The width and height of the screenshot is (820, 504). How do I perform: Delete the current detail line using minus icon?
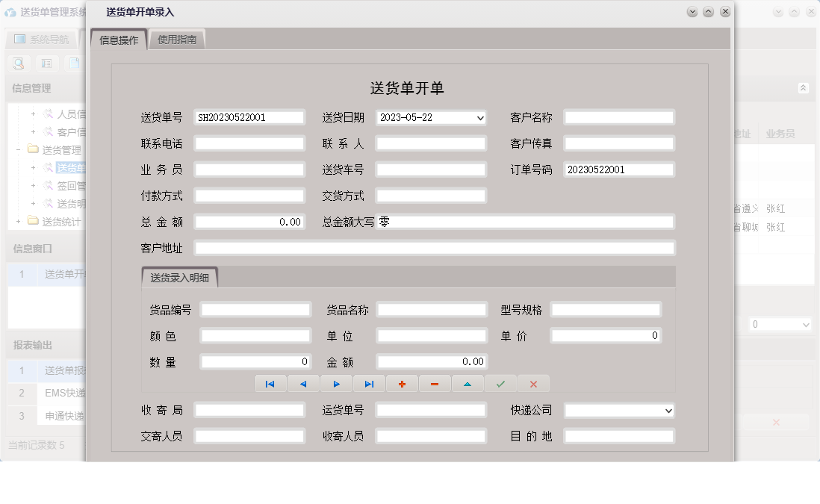pos(435,383)
